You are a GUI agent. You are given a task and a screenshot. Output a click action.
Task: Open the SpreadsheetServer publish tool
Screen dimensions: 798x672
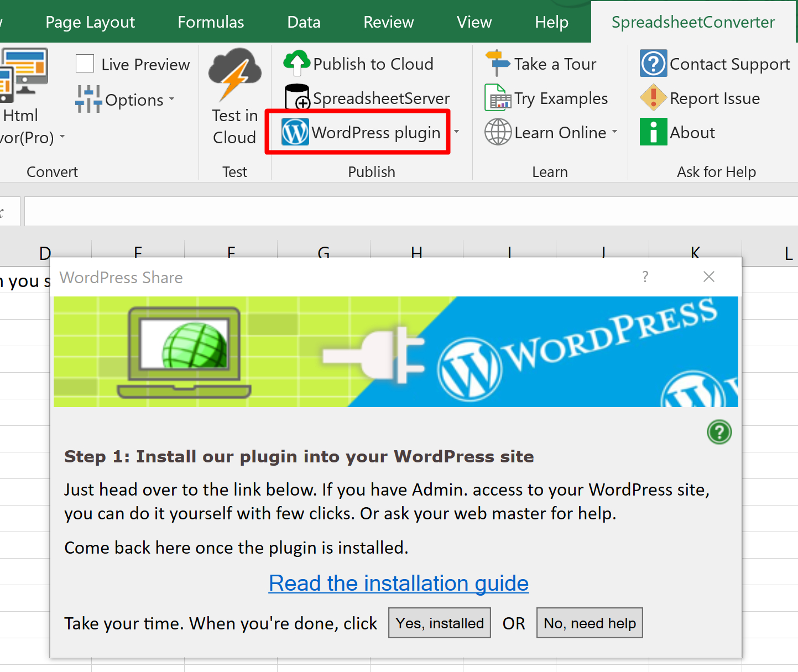pos(297,98)
